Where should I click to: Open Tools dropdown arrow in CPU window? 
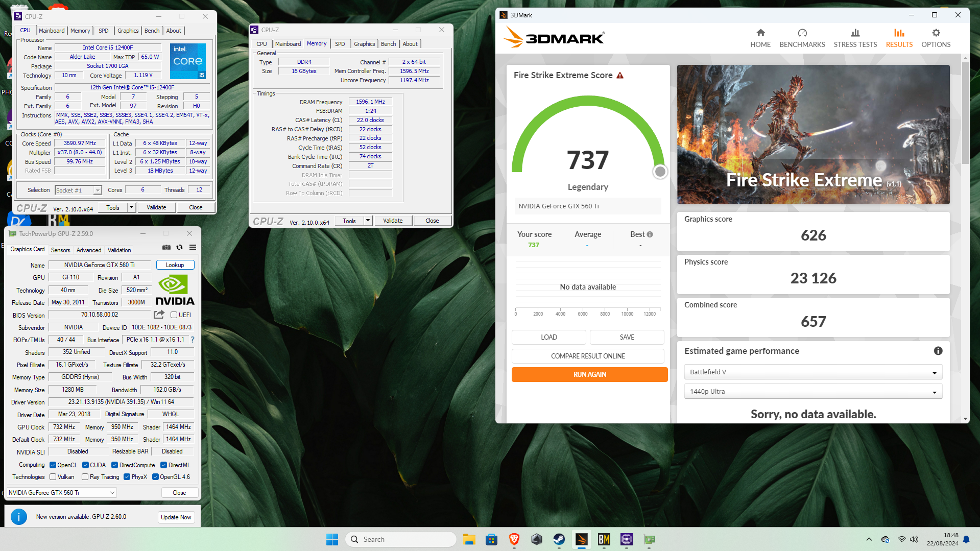pyautogui.click(x=131, y=207)
